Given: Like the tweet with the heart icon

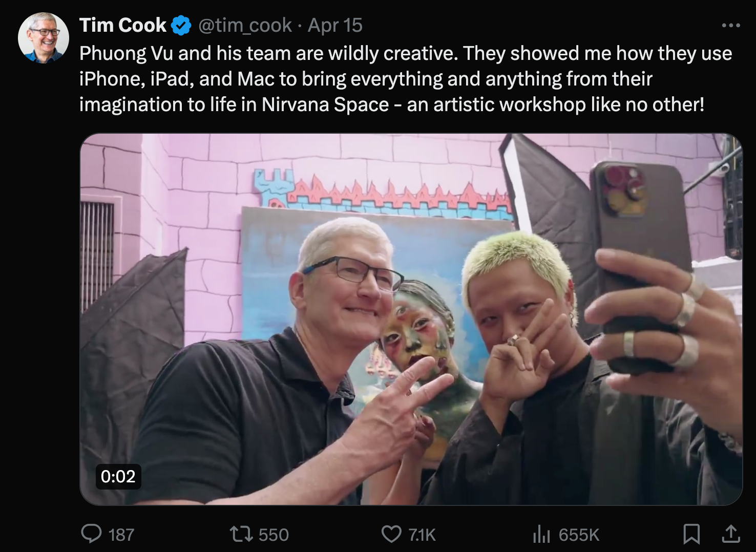Looking at the screenshot, I should click(x=392, y=535).
